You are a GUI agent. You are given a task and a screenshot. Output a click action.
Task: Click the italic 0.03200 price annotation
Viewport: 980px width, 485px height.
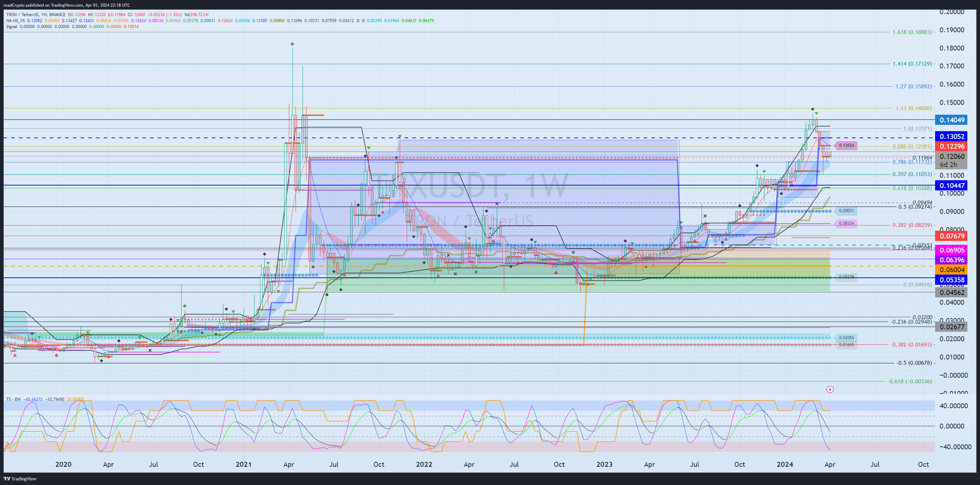pos(922,317)
